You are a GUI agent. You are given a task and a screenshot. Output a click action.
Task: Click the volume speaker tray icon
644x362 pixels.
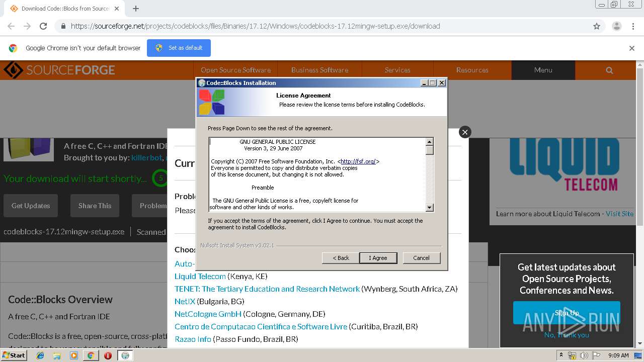coord(584,355)
